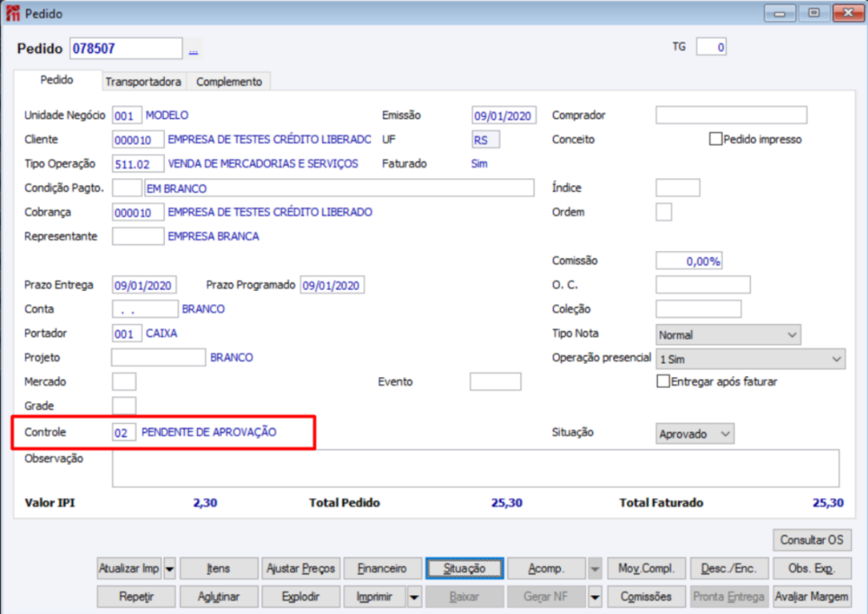Enable Entregar após faturar checkbox
868x614 pixels.
(663, 382)
